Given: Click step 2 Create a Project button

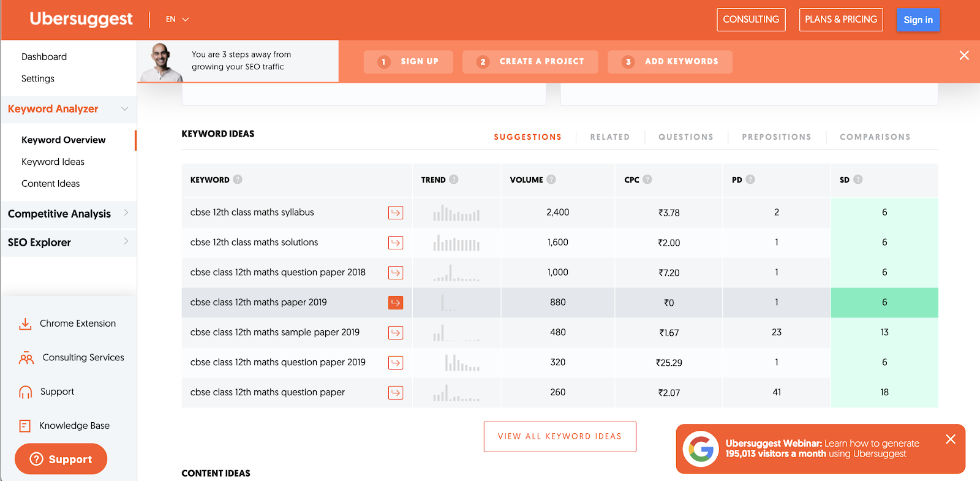Looking at the screenshot, I should coord(530,62).
